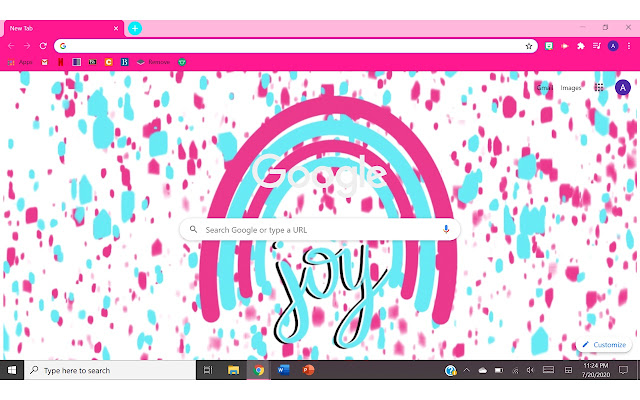The height and width of the screenshot is (400, 640).
Task: Open Word from the taskbar
Action: tap(283, 370)
